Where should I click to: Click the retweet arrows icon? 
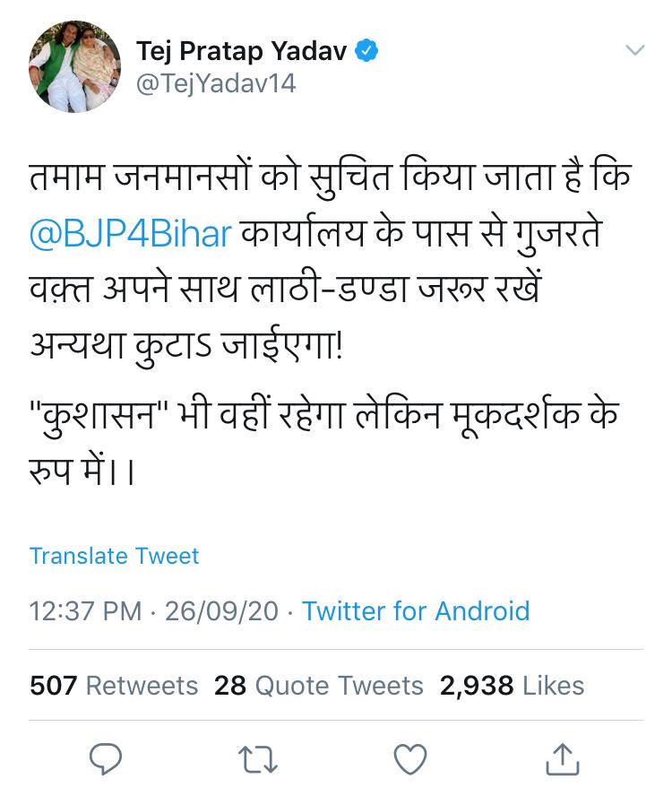(x=259, y=758)
